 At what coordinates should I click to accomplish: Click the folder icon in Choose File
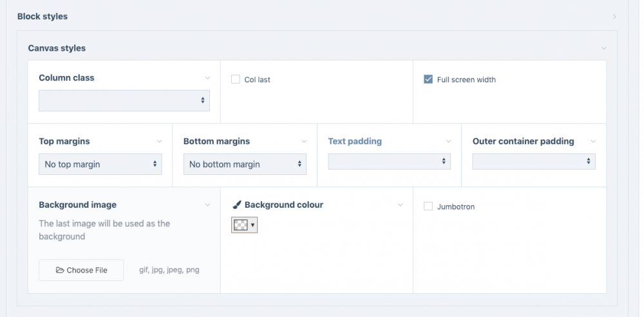pyautogui.click(x=60, y=271)
